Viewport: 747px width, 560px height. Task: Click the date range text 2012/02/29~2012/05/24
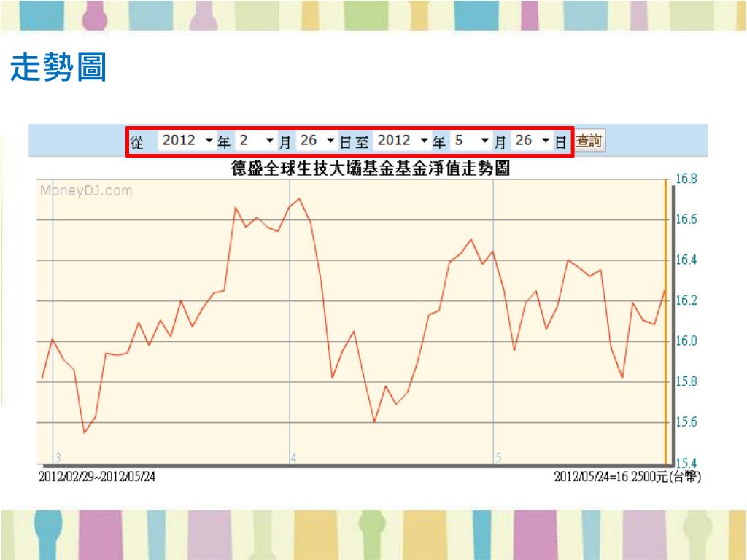(97, 476)
